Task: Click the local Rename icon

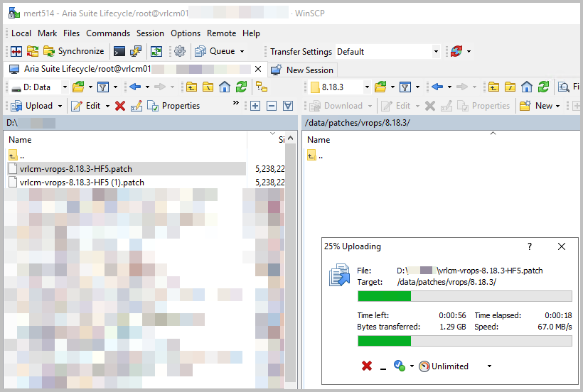Action: tap(137, 106)
